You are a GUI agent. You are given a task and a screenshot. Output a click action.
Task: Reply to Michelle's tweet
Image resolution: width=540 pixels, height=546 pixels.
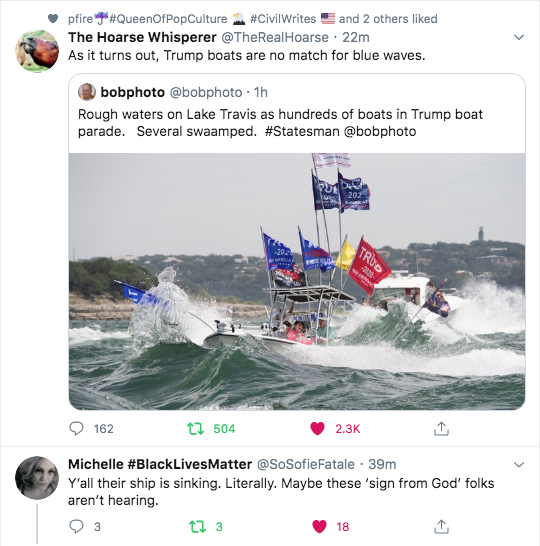pos(77,526)
